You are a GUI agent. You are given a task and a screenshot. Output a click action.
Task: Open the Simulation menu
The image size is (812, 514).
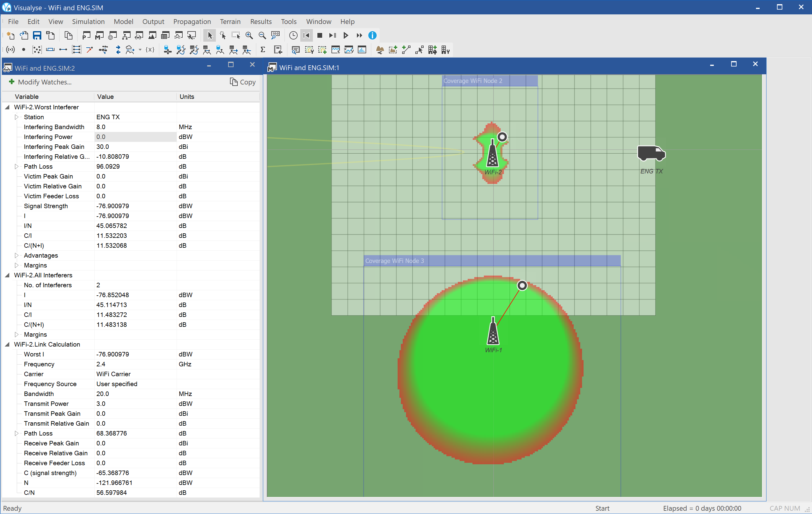click(88, 22)
